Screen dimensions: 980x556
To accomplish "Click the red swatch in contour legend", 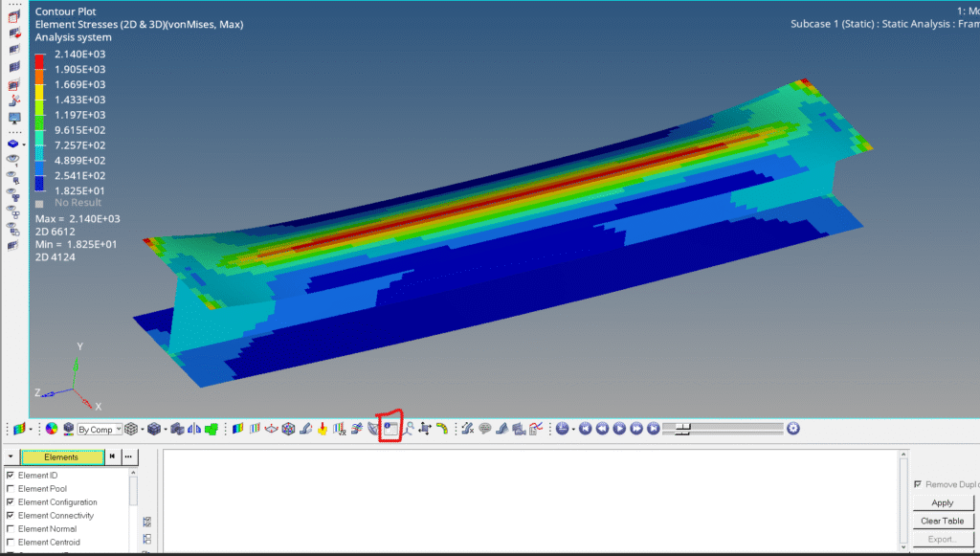I will (x=40, y=59).
